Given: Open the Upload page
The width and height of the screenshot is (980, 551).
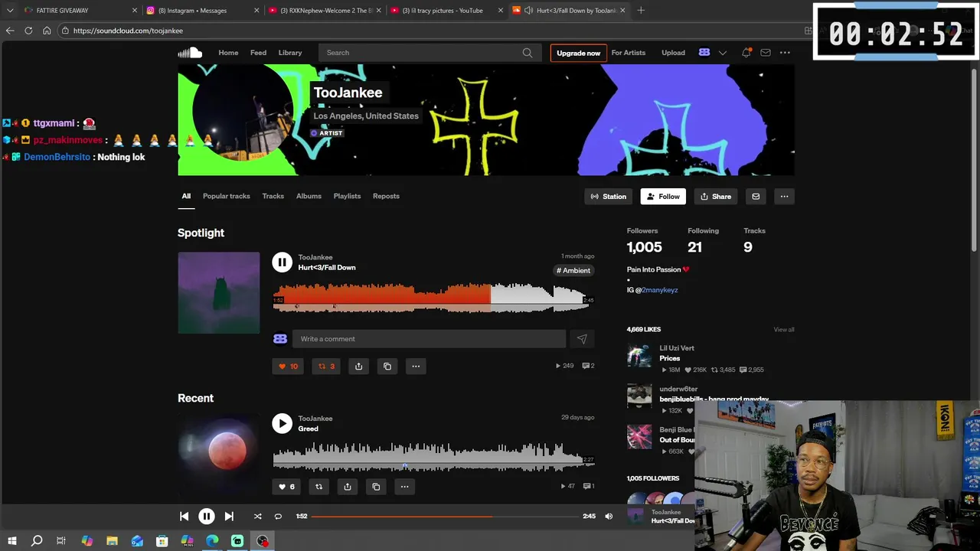Looking at the screenshot, I should pos(673,53).
